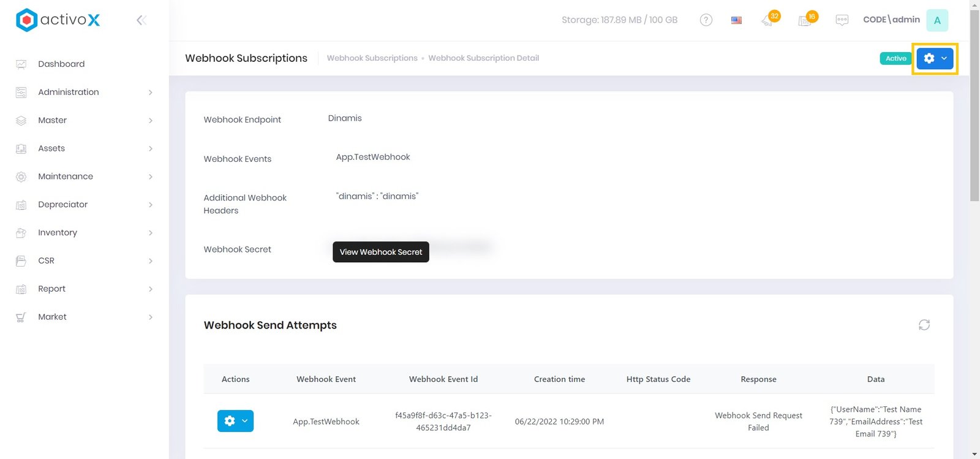Click the CSR sidebar icon
This screenshot has width=980, height=459.
tap(21, 261)
